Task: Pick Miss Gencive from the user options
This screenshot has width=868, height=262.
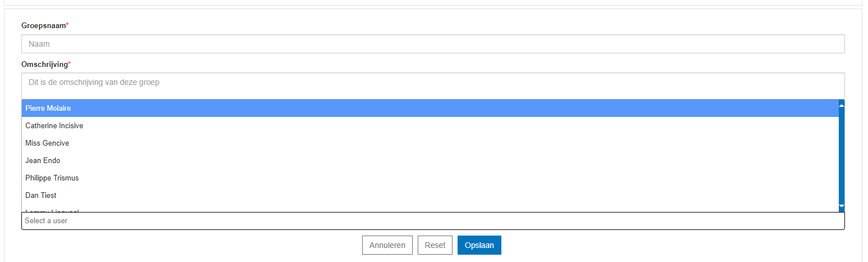Action: (47, 143)
